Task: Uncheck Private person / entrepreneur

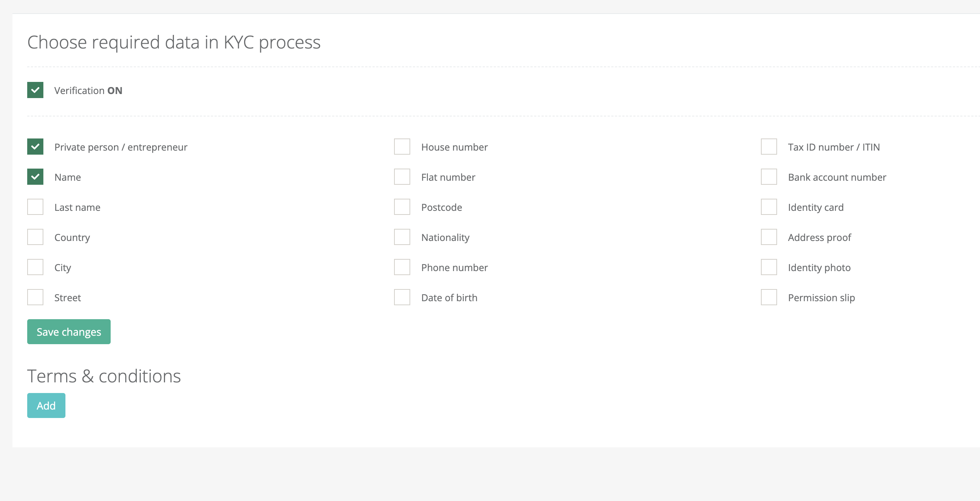Action: [x=35, y=147]
